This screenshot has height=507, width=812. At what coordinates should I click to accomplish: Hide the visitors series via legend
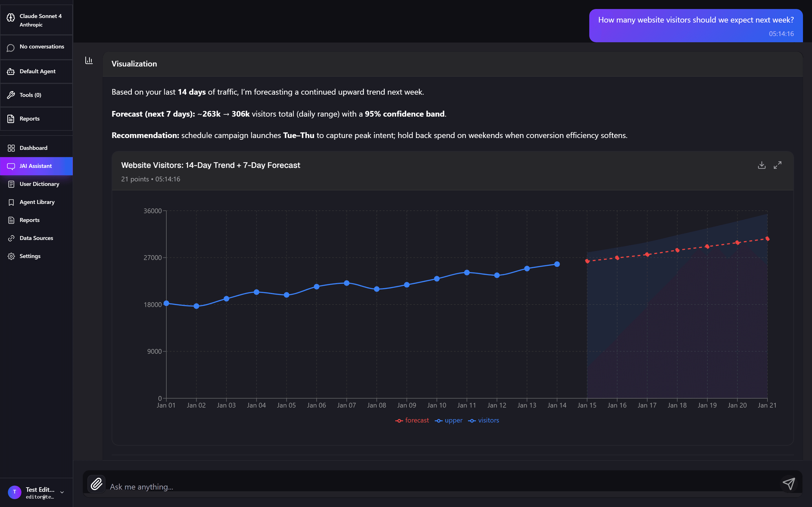(483, 420)
